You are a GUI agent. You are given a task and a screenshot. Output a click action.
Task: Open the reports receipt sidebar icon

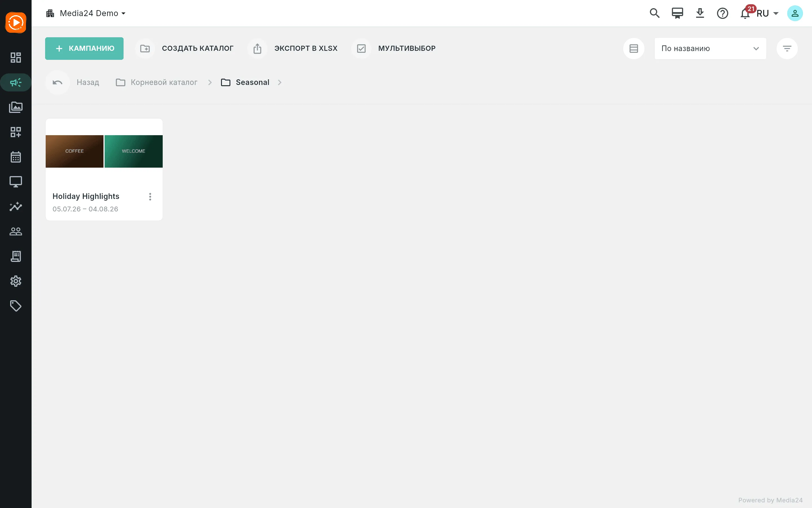(x=16, y=256)
